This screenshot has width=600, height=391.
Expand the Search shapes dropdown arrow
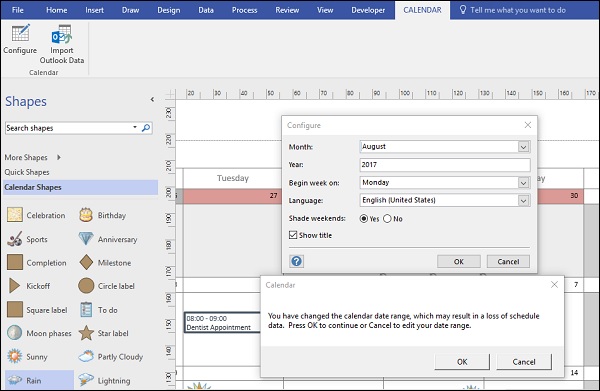click(135, 127)
